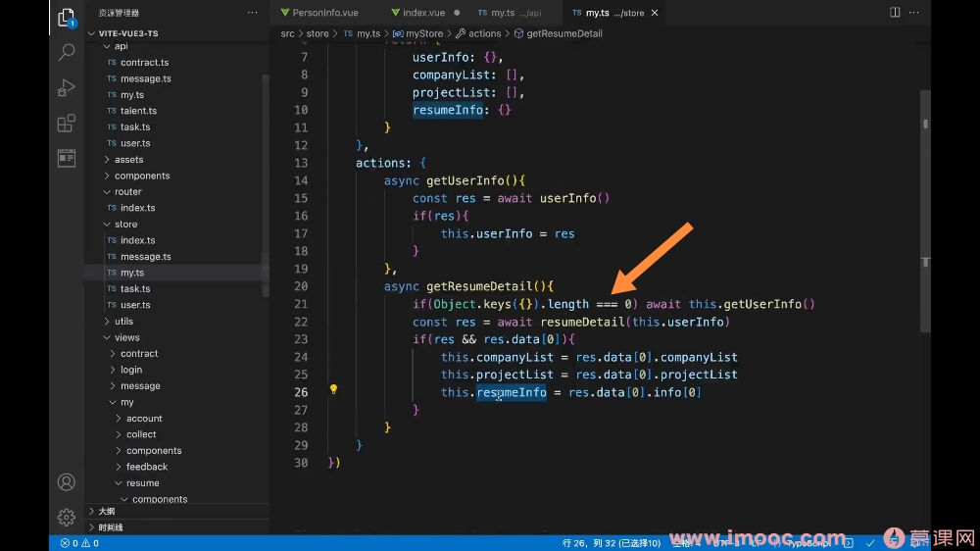Screen dimensions: 980x551
Task: Switch to index.vue tab
Action: 425,13
